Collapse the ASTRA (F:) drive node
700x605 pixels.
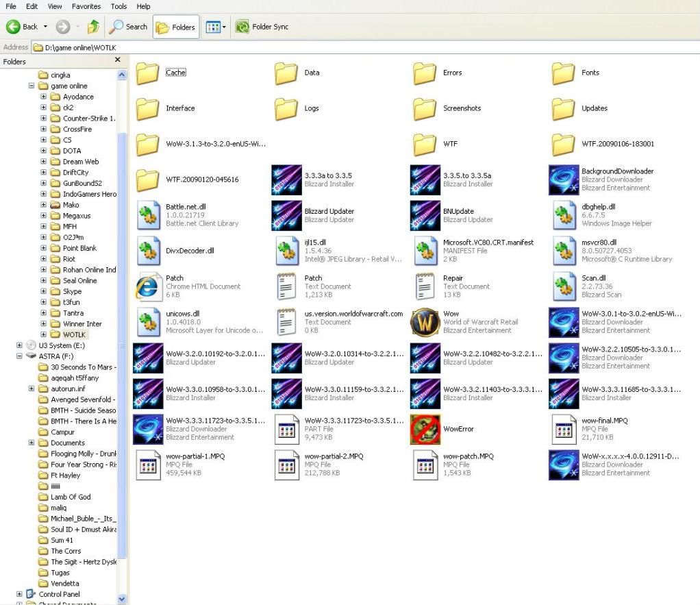[x=19, y=356]
